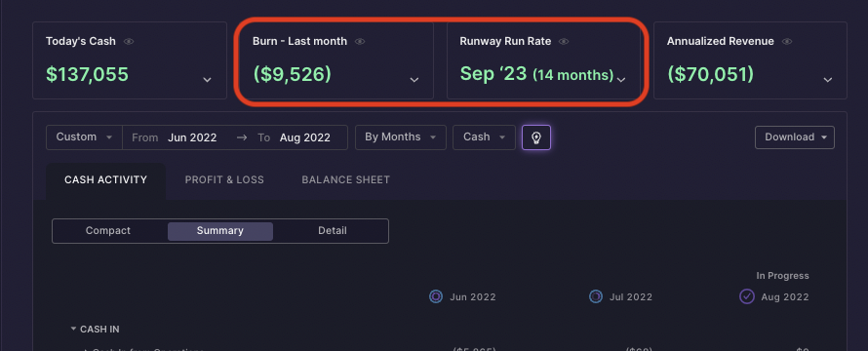Image resolution: width=868 pixels, height=351 pixels.
Task: Hide Runway Run Rate using eye icon
Action: point(564,42)
